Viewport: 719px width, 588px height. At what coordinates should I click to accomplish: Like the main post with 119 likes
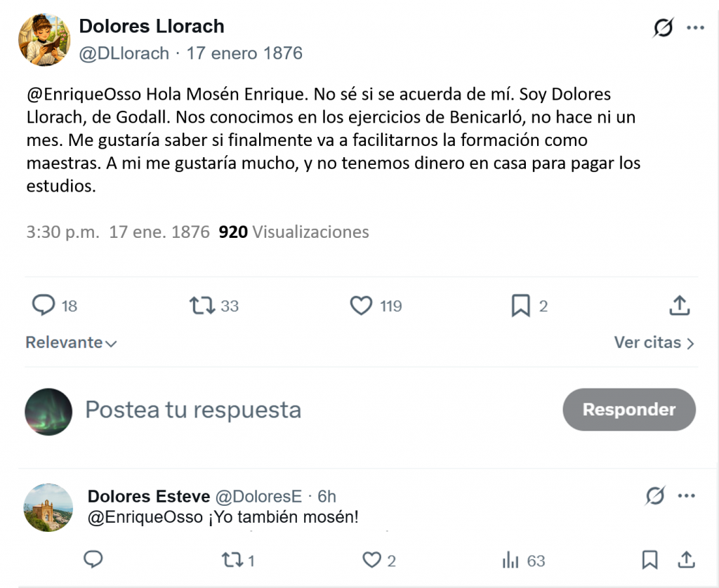(361, 306)
